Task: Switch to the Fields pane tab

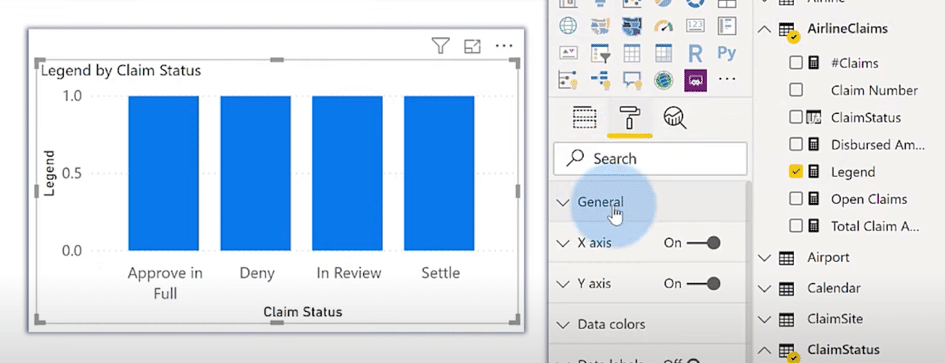Action: 583,118
